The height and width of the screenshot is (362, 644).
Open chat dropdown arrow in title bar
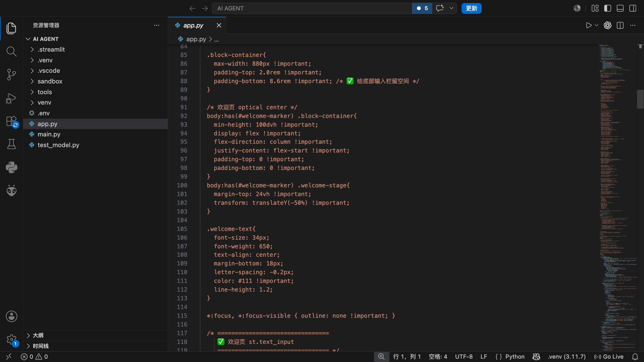[x=451, y=8]
